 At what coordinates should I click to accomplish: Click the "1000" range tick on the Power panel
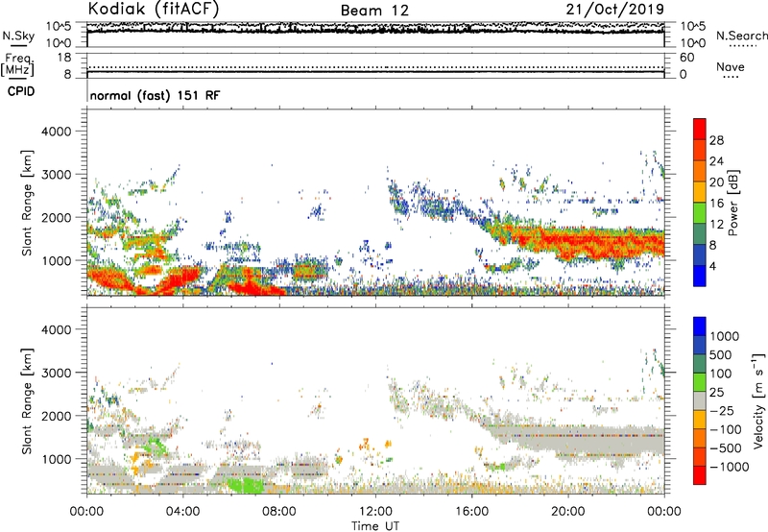(x=56, y=260)
